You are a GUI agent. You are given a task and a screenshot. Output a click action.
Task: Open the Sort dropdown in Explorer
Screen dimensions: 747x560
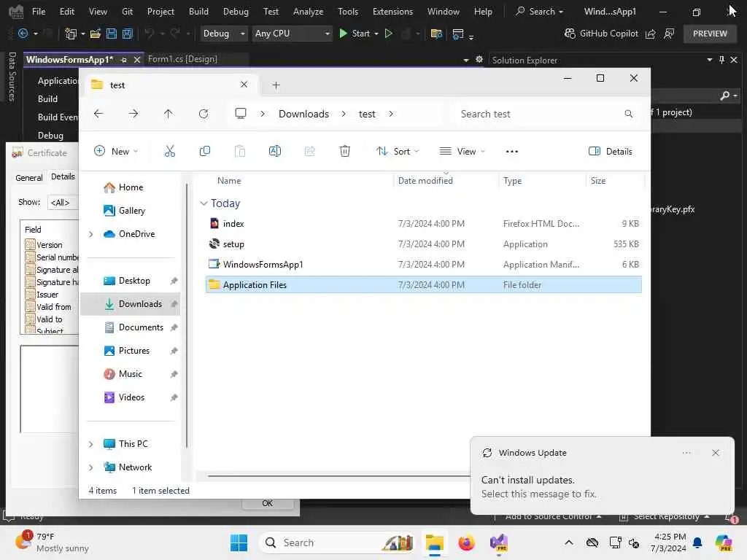click(x=398, y=152)
